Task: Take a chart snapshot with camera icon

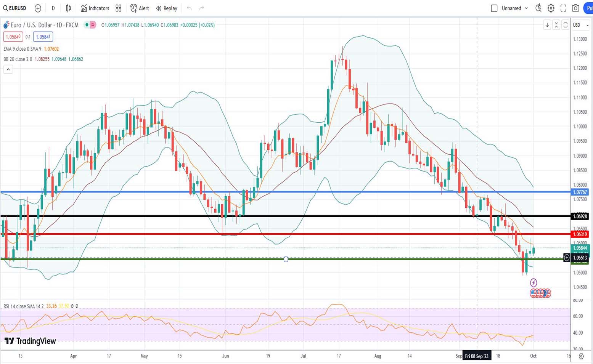Action: click(x=576, y=8)
